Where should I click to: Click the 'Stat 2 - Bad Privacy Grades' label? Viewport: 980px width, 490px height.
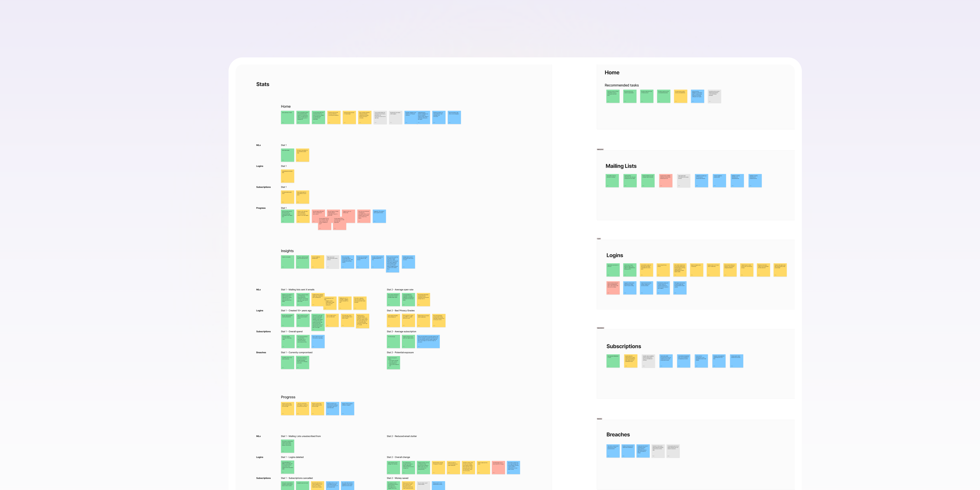tap(401, 310)
